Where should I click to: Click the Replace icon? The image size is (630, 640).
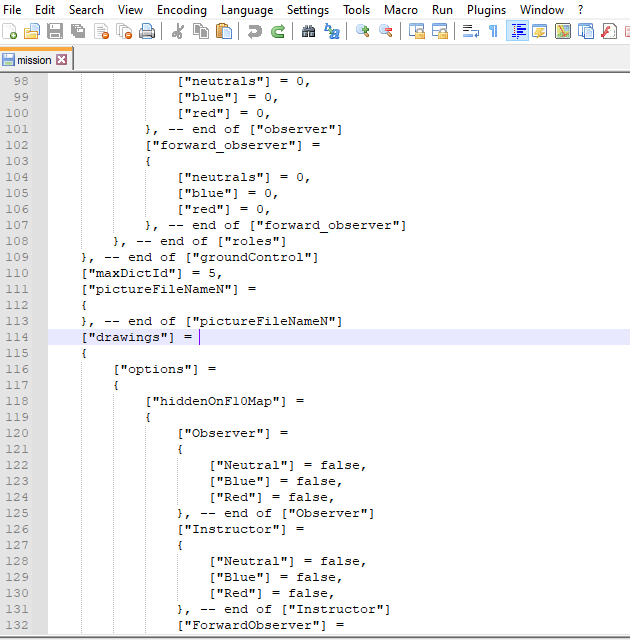pos(332,31)
